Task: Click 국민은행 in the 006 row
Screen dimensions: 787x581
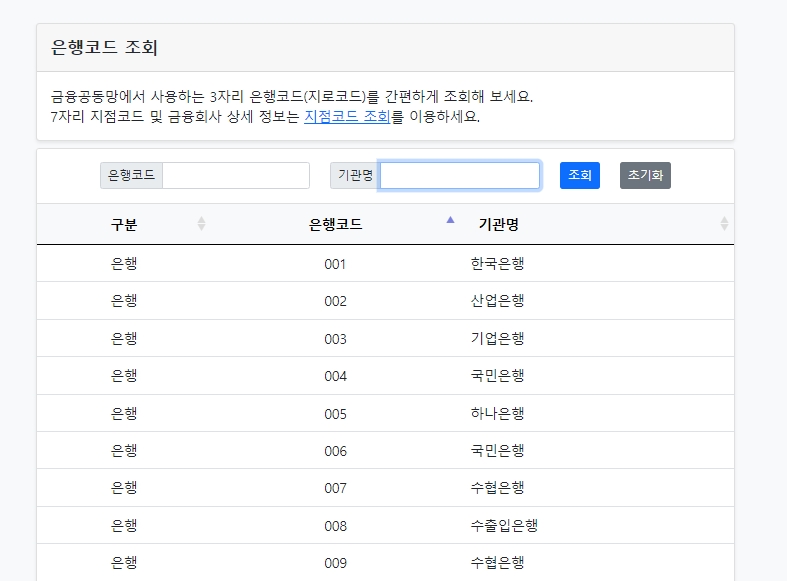Action: 497,451
